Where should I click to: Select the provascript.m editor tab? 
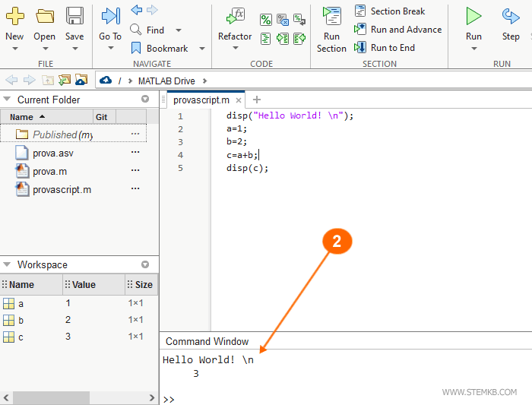(x=201, y=100)
